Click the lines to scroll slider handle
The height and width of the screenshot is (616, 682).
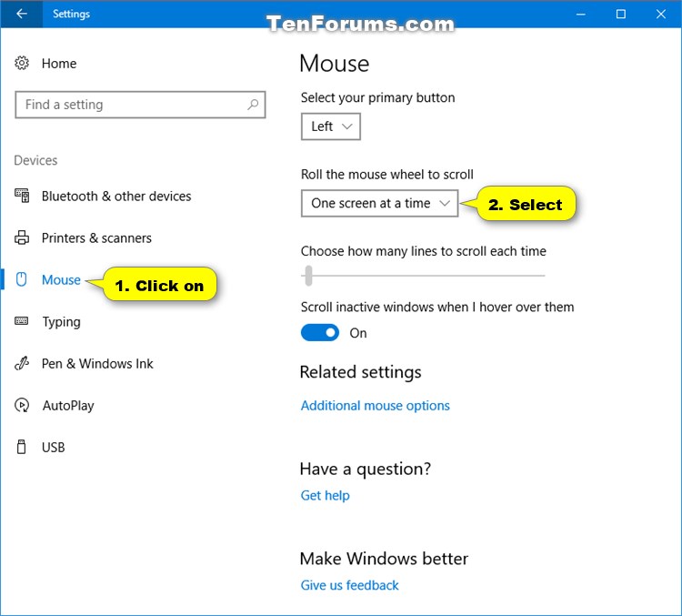308,276
